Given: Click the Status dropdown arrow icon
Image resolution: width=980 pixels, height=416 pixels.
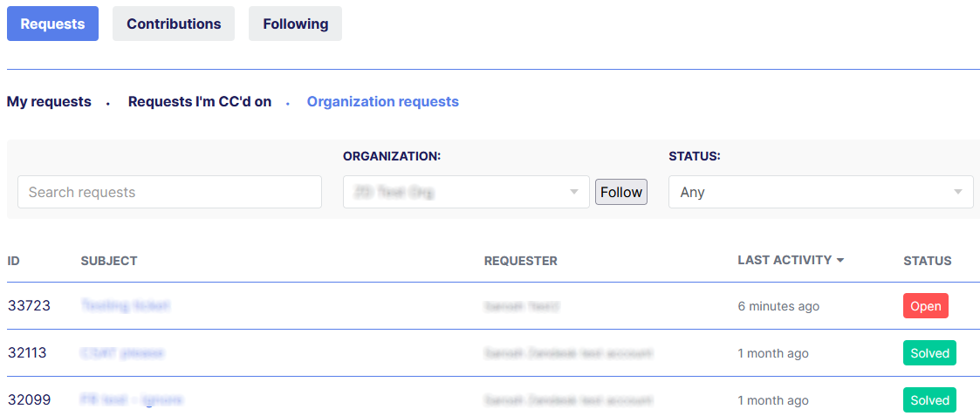Looking at the screenshot, I should coord(958,193).
